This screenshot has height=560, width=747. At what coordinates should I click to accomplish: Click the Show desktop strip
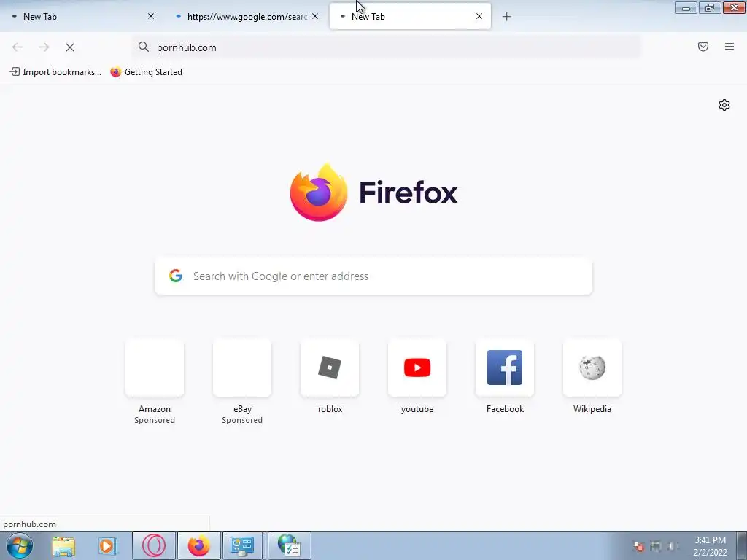(742, 545)
